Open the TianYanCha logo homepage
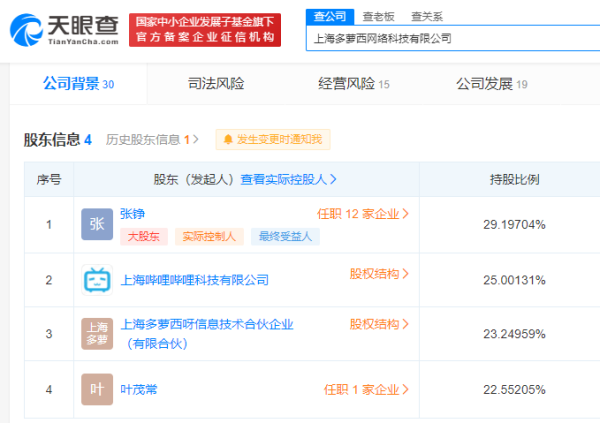Image resolution: width=600 pixels, height=423 pixels. 64,30
